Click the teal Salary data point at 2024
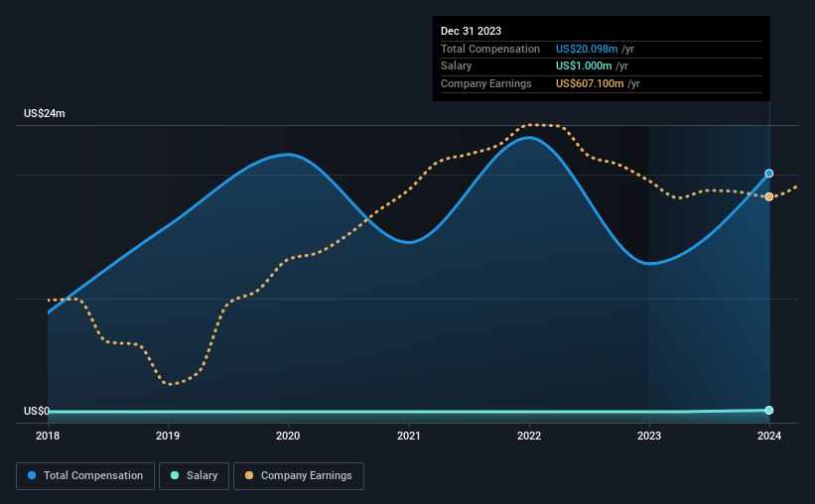This screenshot has height=504, width=815. [x=768, y=411]
